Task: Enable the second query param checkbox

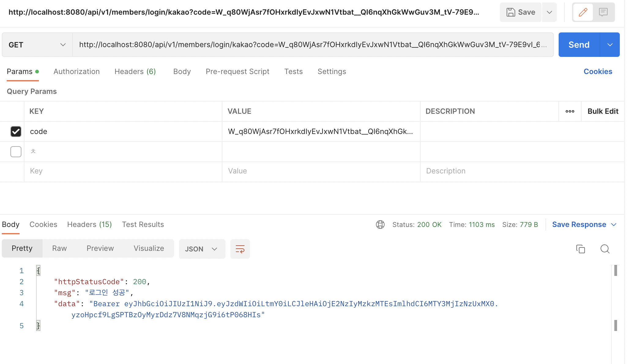Action: pos(16,152)
